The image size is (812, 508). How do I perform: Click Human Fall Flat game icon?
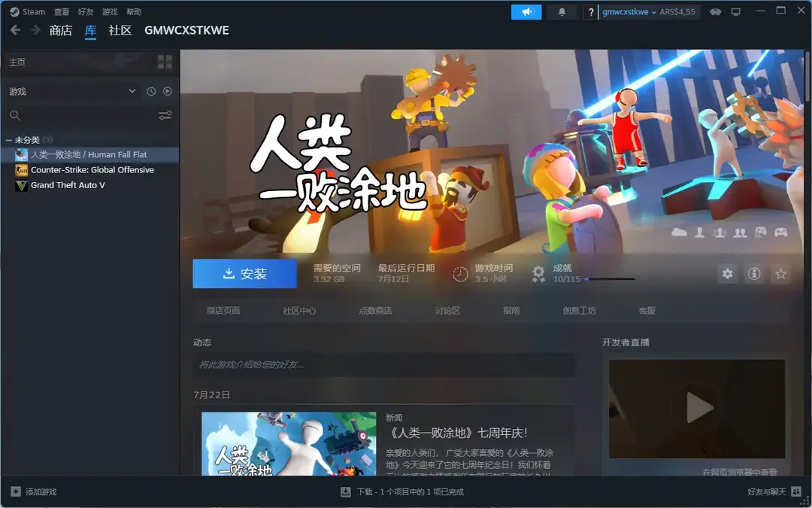pyautogui.click(x=21, y=154)
